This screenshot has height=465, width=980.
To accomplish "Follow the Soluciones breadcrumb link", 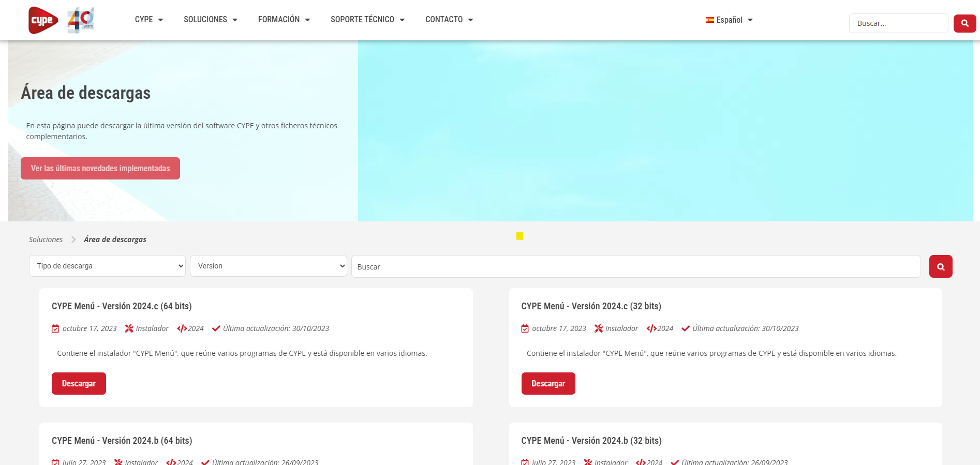I will pos(46,239).
